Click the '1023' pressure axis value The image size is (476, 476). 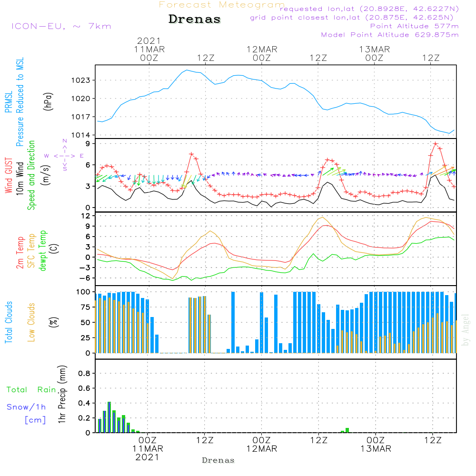pyautogui.click(x=81, y=80)
